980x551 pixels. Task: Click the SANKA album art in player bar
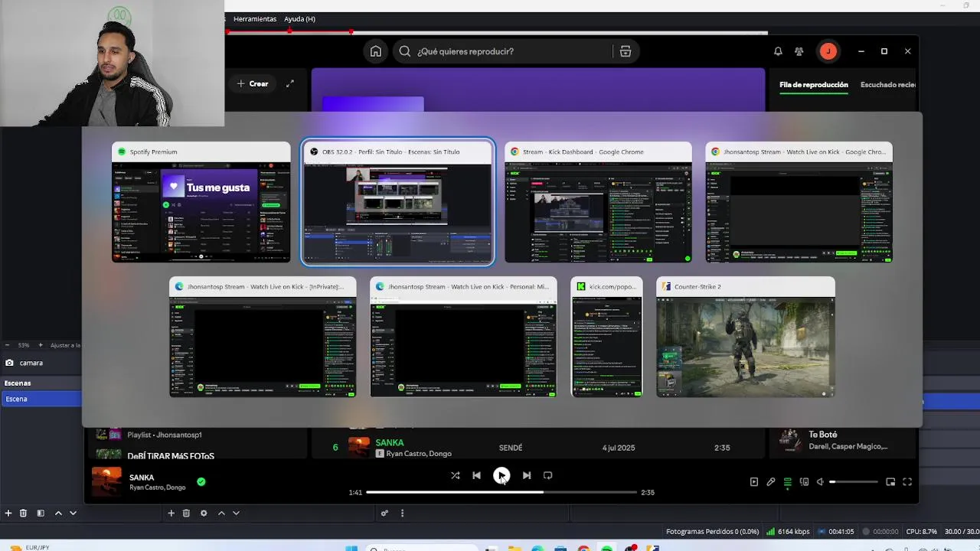(x=106, y=481)
